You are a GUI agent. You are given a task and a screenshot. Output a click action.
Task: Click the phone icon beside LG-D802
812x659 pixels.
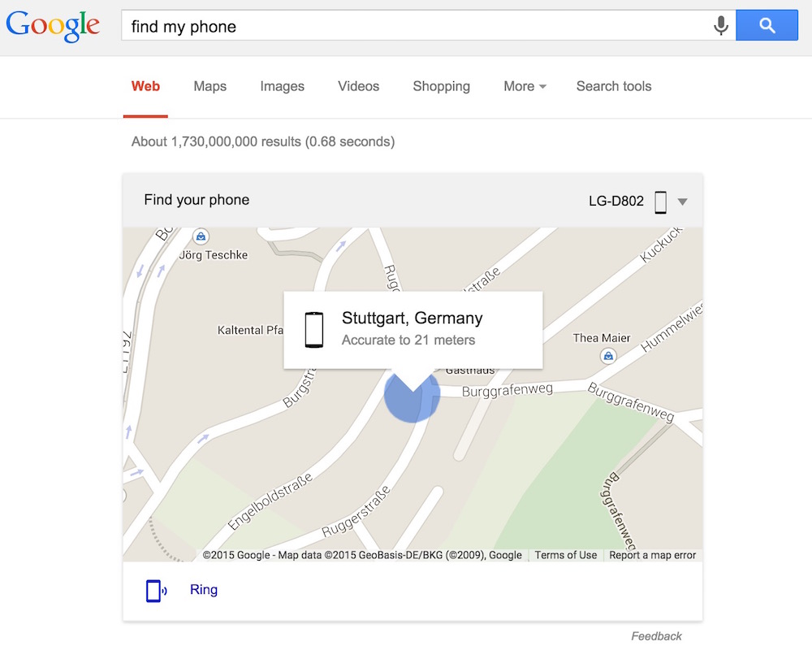[x=660, y=202]
